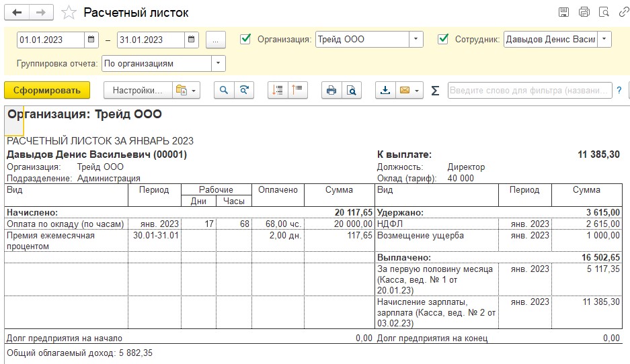Select 'Долг предприятия на конец' label
The image size is (630, 364).
[x=432, y=338]
